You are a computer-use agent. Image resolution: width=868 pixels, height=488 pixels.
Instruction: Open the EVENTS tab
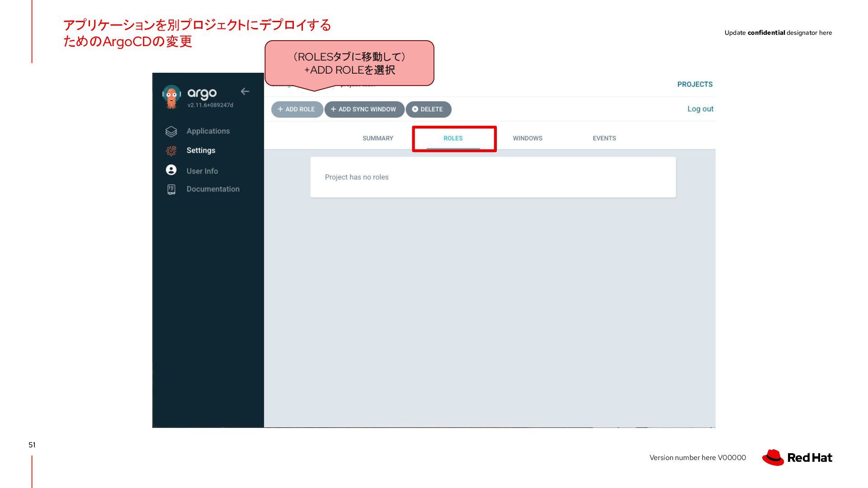pos(604,138)
